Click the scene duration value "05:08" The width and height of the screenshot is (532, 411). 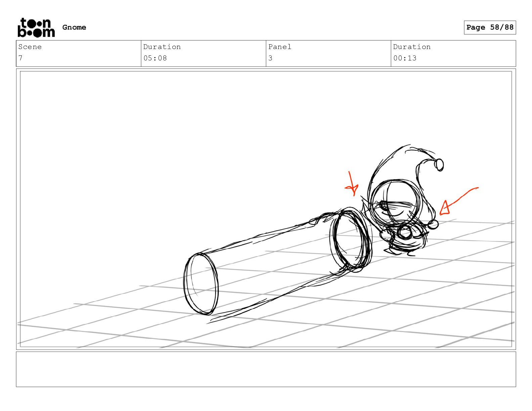tap(155, 58)
